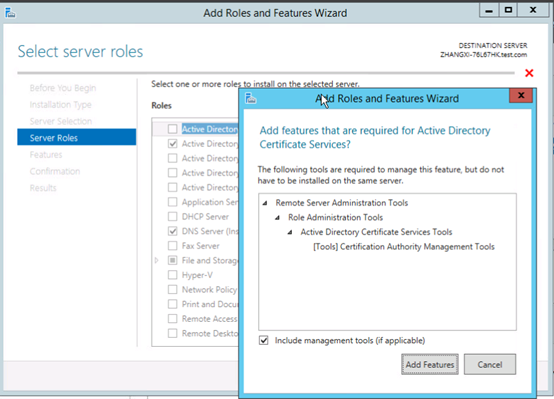The width and height of the screenshot is (554, 399).
Task: Click the Add Features button
Action: coord(430,364)
